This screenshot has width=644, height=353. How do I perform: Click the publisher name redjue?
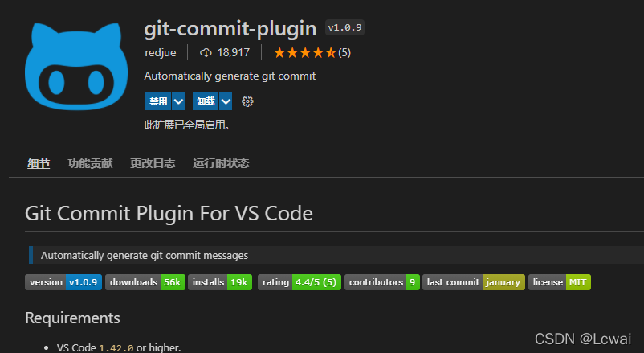coord(160,52)
